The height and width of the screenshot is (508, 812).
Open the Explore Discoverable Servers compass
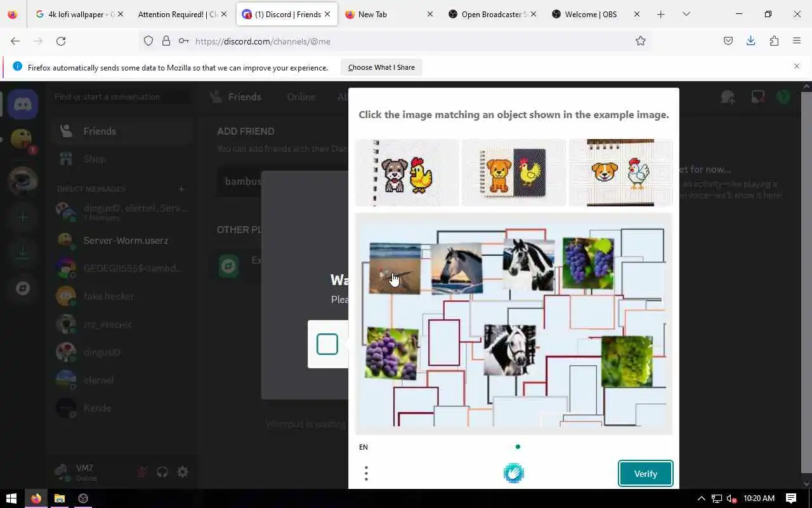click(x=23, y=288)
